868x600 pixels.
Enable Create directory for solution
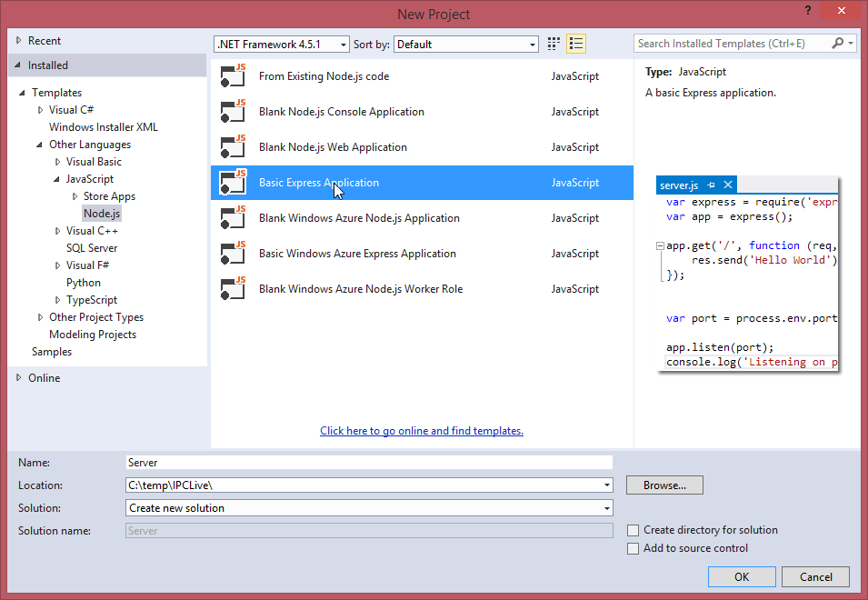[x=633, y=530]
